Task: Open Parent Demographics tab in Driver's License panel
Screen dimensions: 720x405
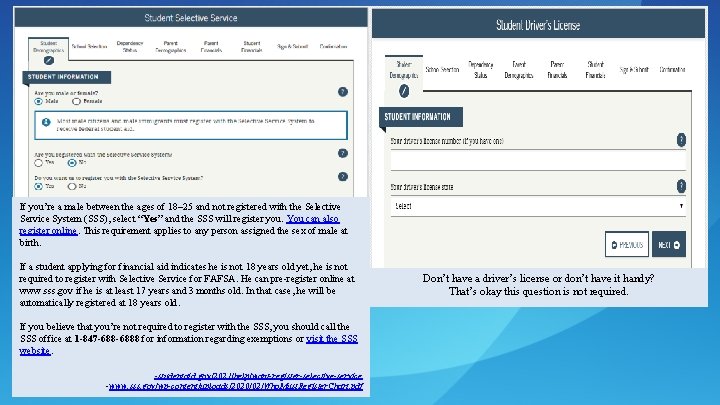Action: click(x=519, y=70)
